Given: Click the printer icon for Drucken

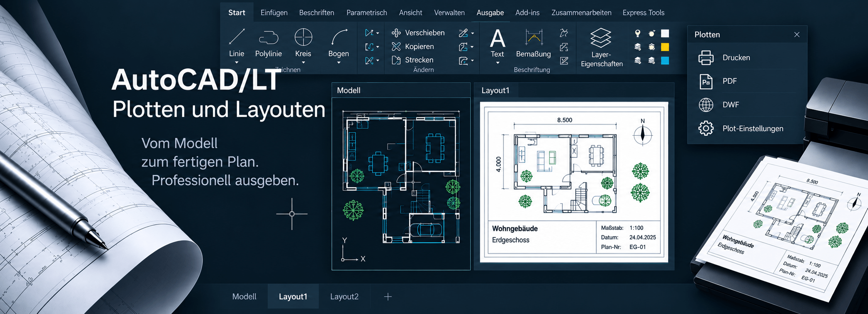Looking at the screenshot, I should [x=706, y=57].
